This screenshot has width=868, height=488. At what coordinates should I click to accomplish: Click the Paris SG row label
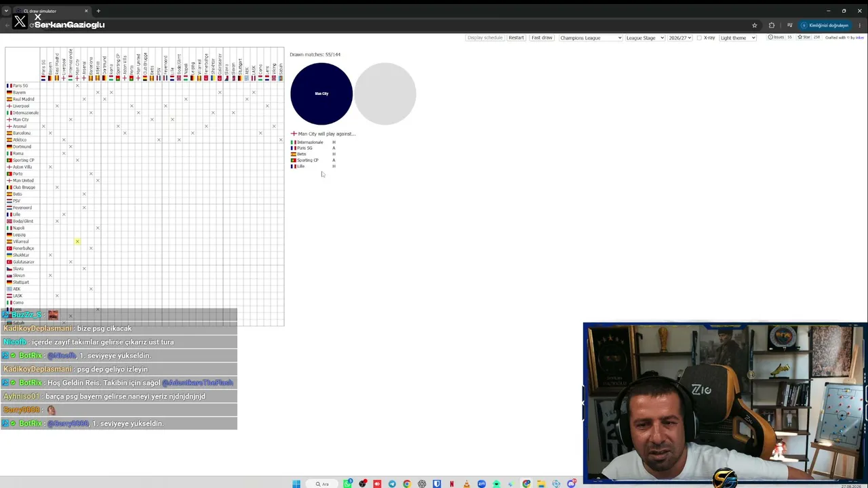20,85
